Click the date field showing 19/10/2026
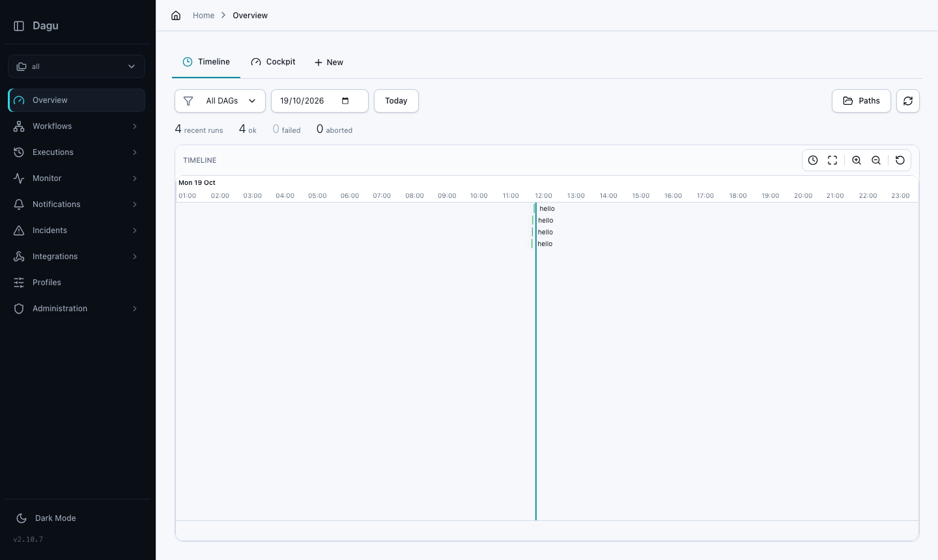The height and width of the screenshot is (560, 938). click(320, 101)
